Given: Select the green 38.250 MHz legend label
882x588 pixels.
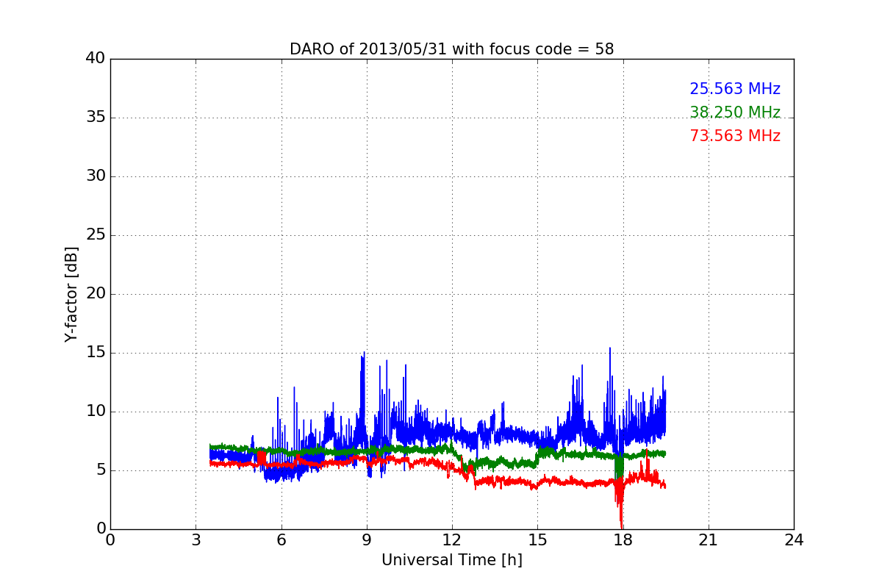Looking at the screenshot, I should [x=735, y=112].
